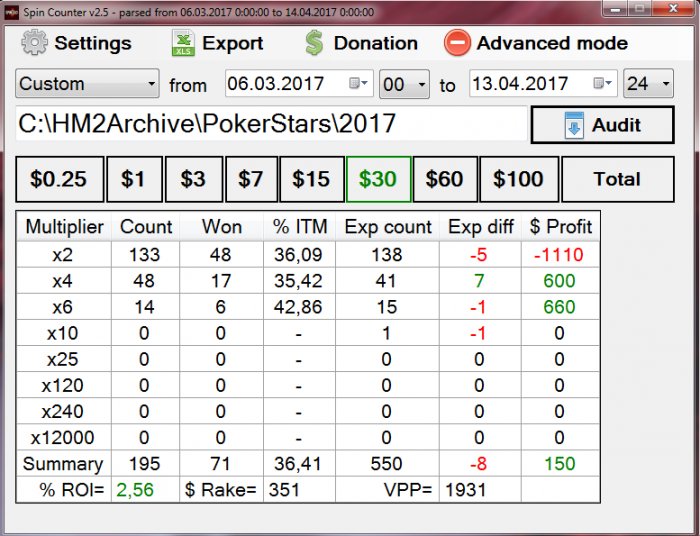Select the $15 buy-in tab
700x536 pixels.
tap(312, 179)
